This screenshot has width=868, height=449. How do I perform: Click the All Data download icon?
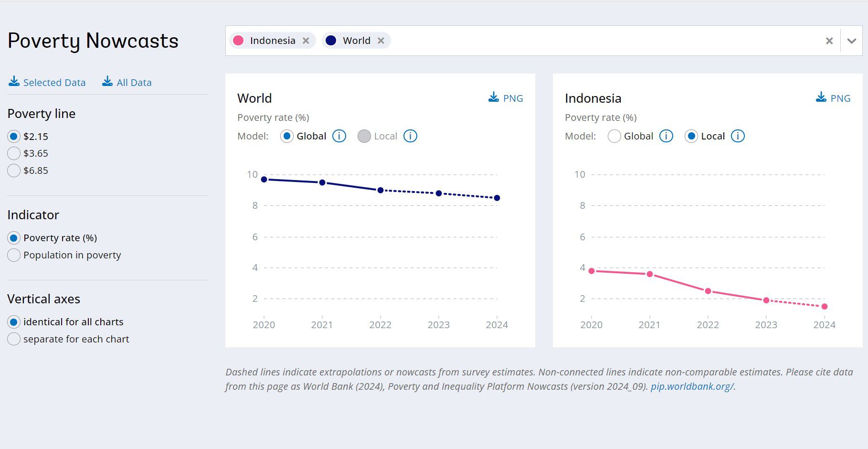[x=107, y=81]
